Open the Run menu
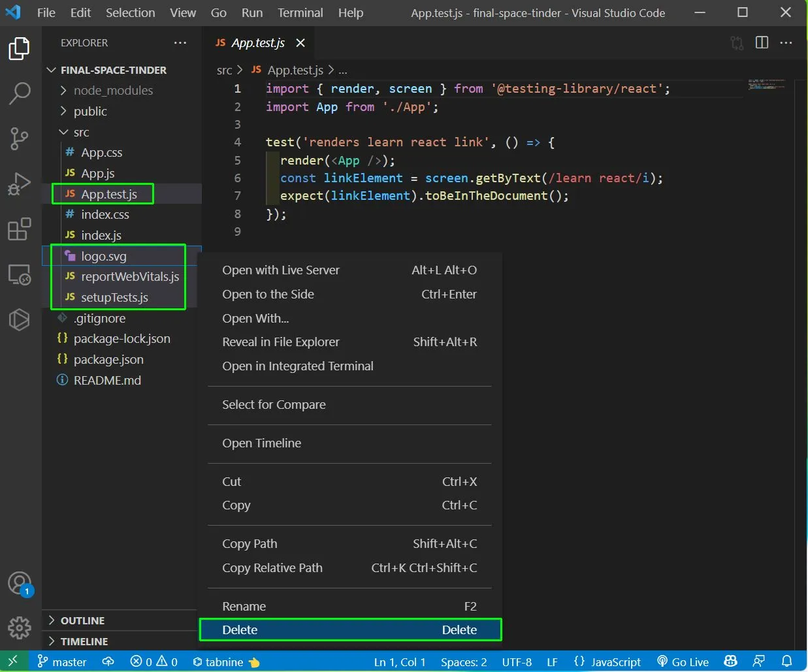The height and width of the screenshot is (672, 808). tap(252, 12)
